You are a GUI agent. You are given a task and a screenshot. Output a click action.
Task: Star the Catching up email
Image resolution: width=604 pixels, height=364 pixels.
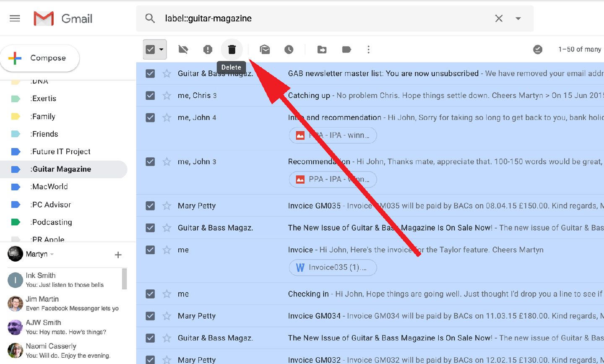click(x=167, y=96)
